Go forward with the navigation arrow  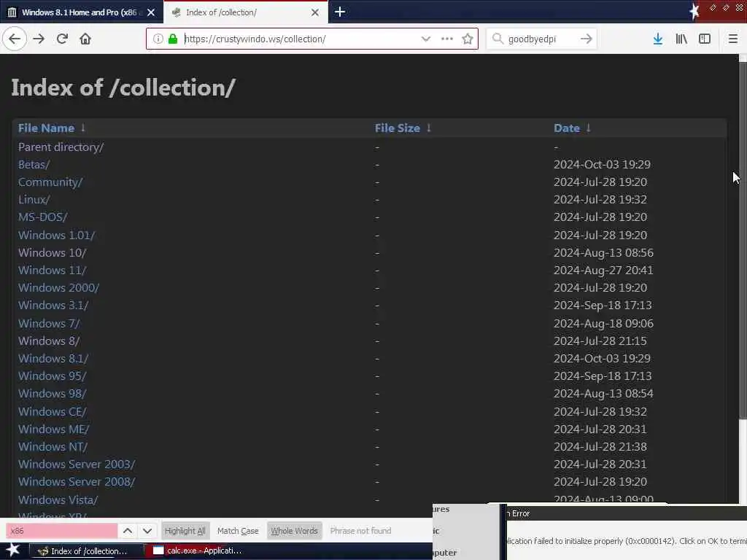[x=39, y=39]
